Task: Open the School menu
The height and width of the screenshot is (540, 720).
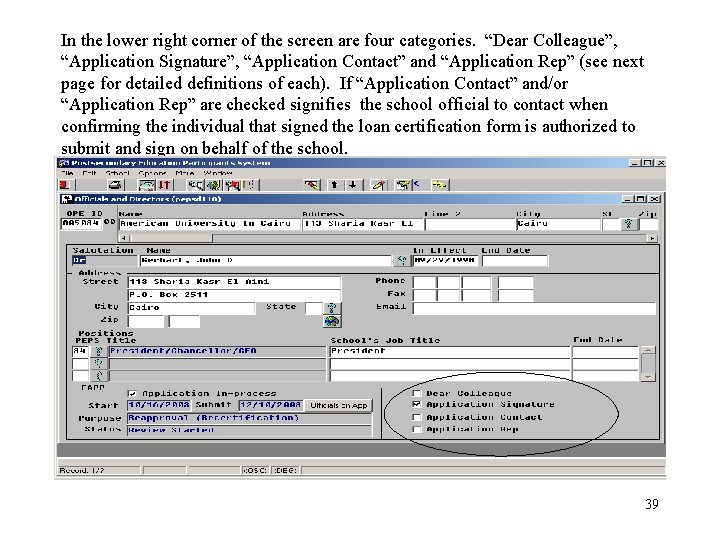Action: coord(117,173)
